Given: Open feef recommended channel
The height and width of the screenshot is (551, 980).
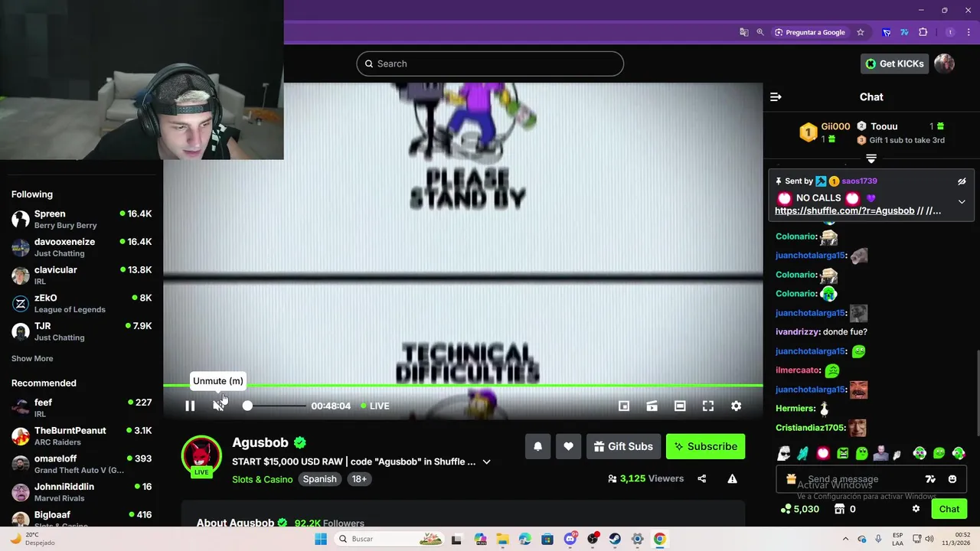Looking at the screenshot, I should point(81,408).
